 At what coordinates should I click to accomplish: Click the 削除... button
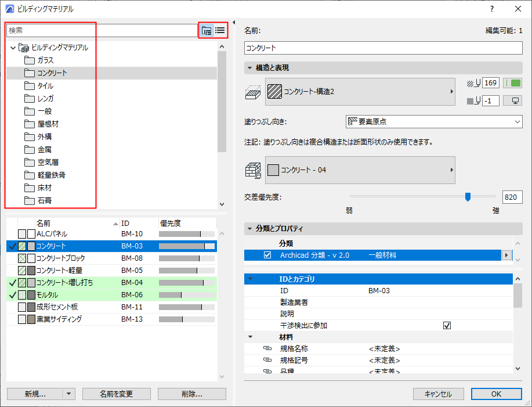click(191, 394)
